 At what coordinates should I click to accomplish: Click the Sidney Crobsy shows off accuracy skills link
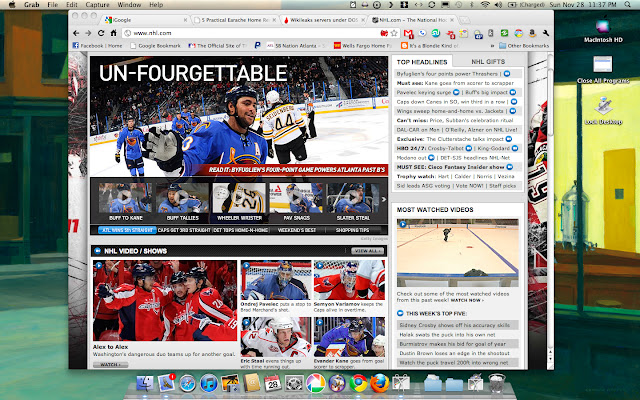[x=454, y=325]
